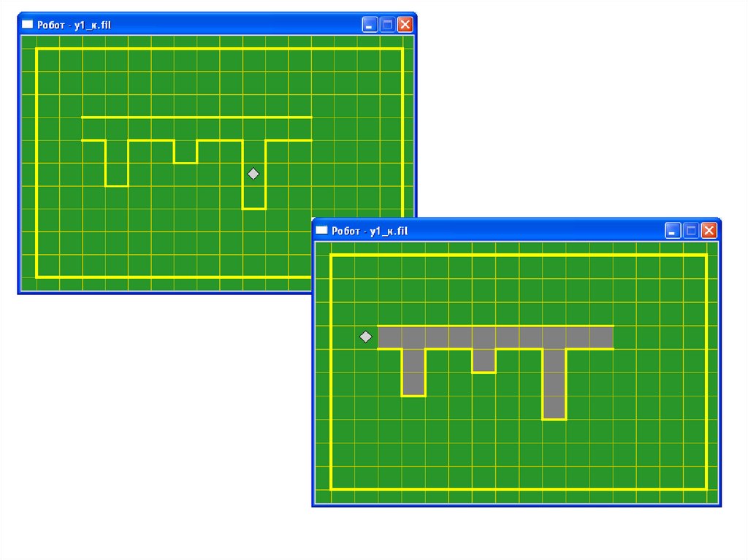
Task: Minimize the front Робот window
Action: tap(673, 231)
